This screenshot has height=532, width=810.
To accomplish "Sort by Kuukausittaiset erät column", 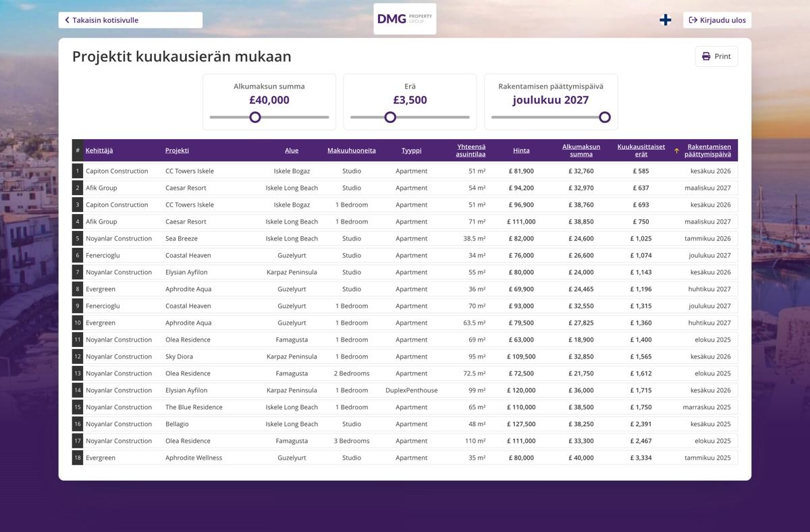I will (x=641, y=151).
